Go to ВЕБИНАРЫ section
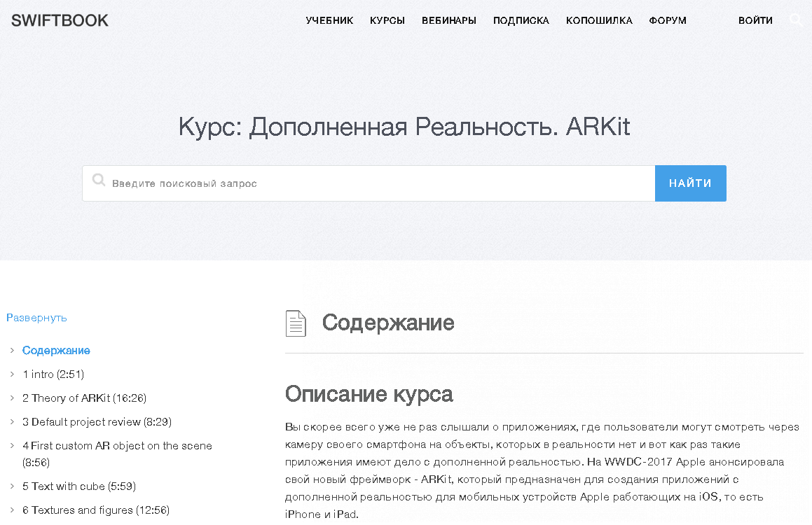 [x=449, y=20]
